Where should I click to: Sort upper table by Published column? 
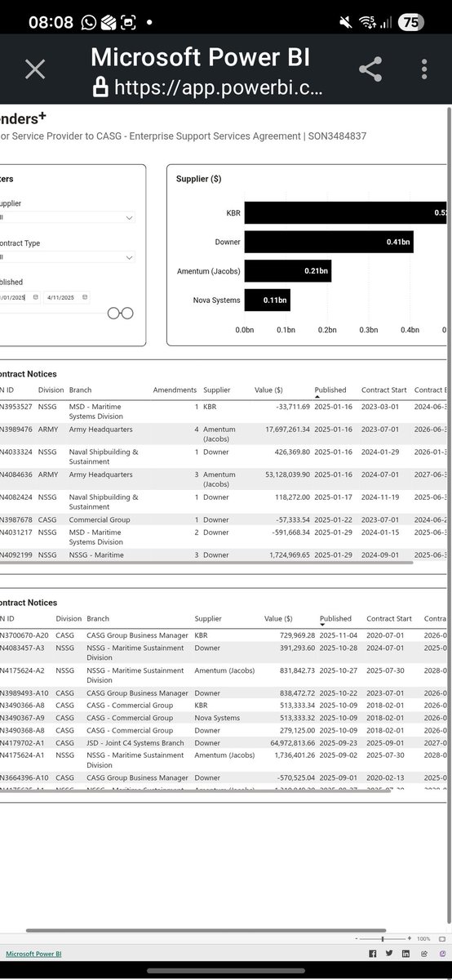point(330,390)
